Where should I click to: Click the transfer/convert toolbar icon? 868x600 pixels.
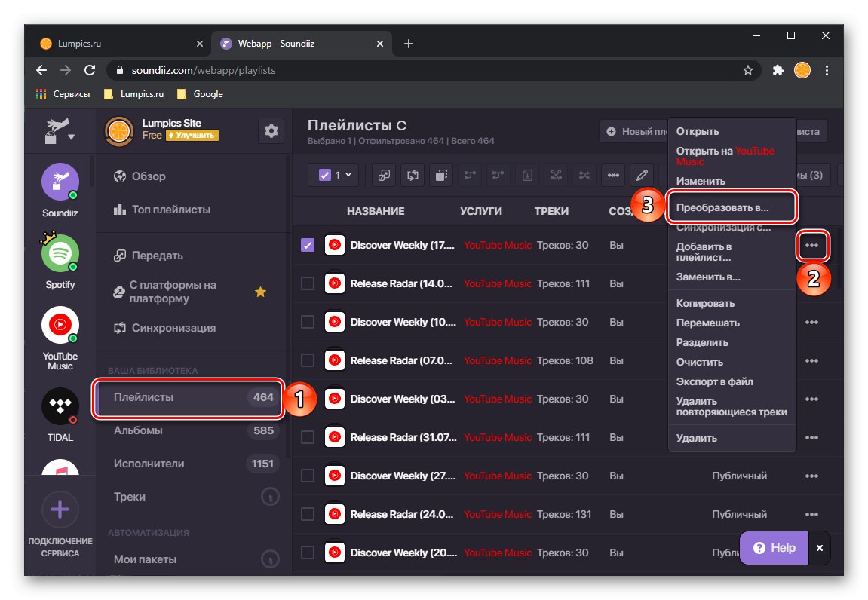(384, 176)
